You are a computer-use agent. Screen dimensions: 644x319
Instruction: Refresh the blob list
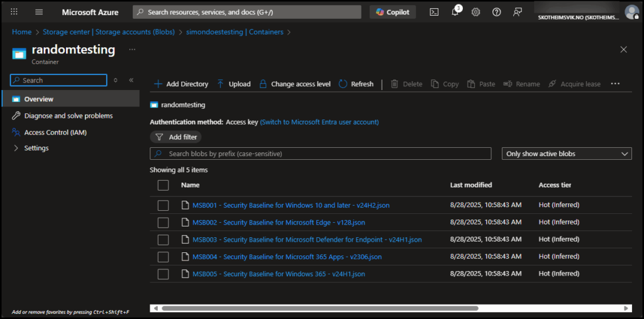(356, 84)
